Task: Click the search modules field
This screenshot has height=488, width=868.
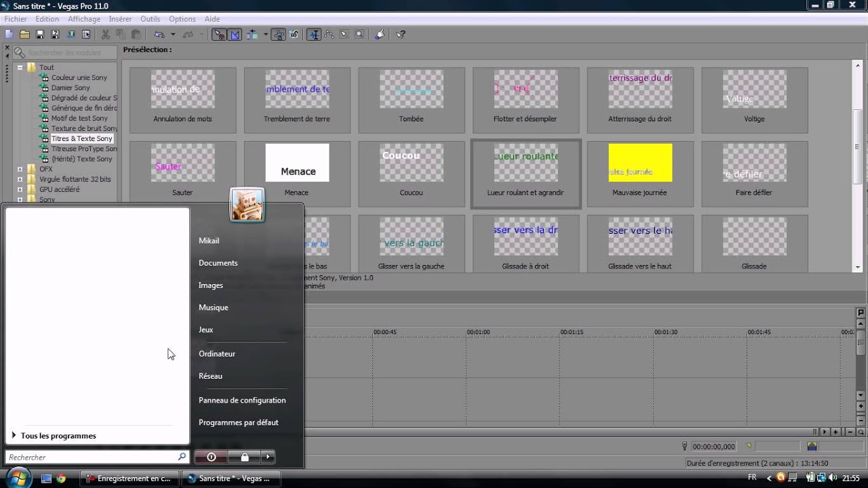Action: [64, 52]
